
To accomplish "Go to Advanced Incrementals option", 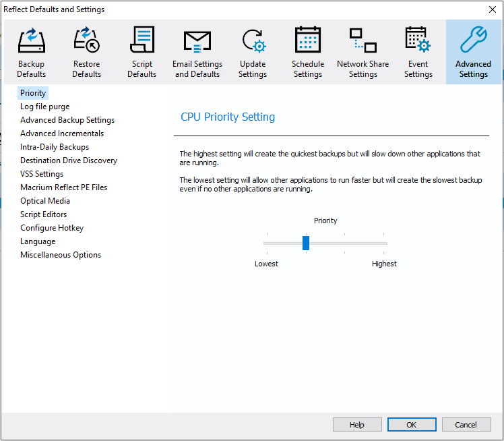I will click(62, 134).
